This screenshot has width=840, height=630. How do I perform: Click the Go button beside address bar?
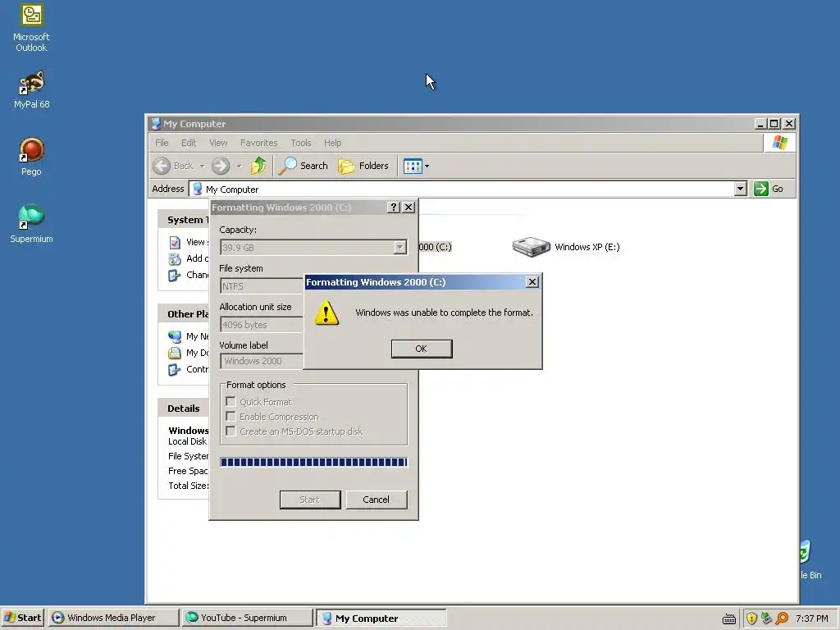(769, 189)
